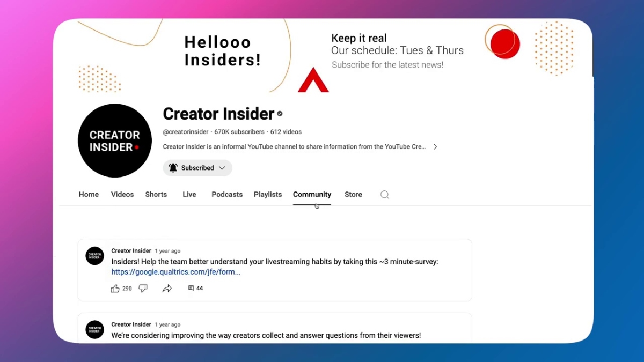Screen dimensions: 644x362
Task: Click the '290' like count
Action: (127, 289)
